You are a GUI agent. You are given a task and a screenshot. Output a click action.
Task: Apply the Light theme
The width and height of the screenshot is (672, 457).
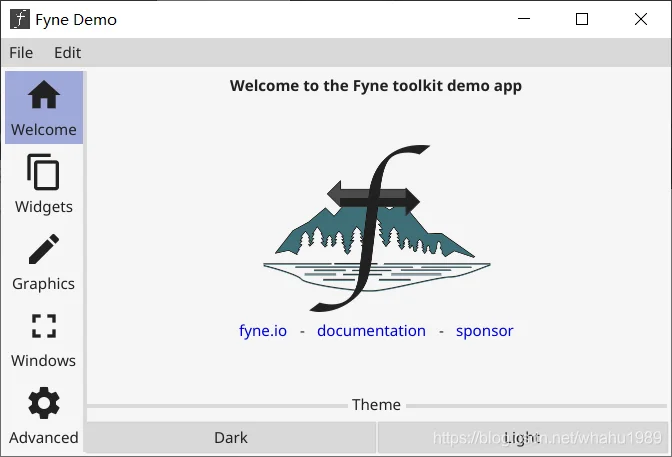522,437
